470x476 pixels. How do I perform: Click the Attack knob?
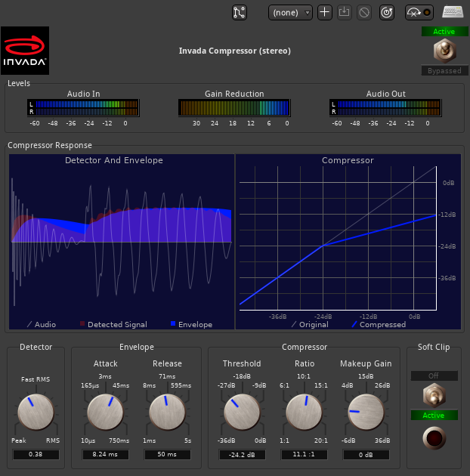click(106, 413)
